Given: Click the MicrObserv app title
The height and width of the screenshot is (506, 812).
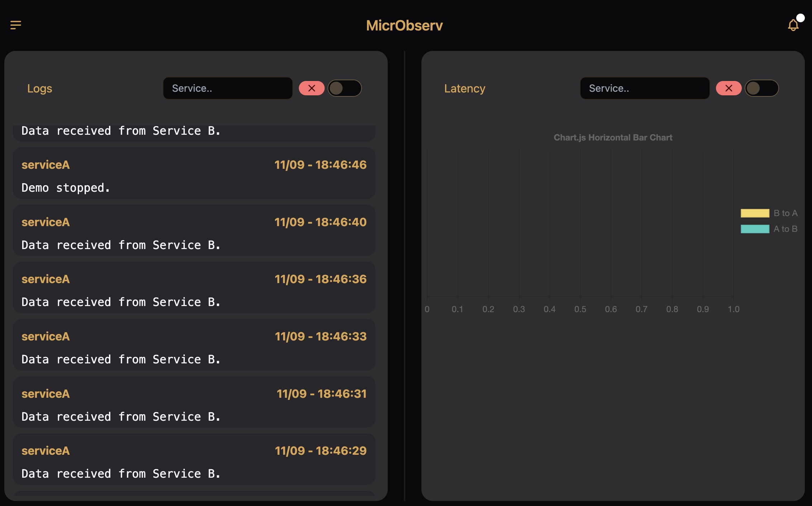Looking at the screenshot, I should point(405,25).
